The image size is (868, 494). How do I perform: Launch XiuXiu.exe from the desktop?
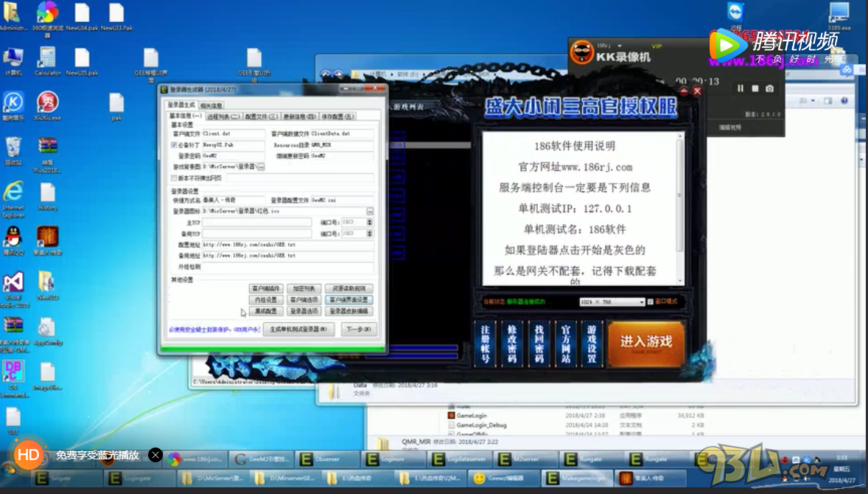(x=47, y=105)
